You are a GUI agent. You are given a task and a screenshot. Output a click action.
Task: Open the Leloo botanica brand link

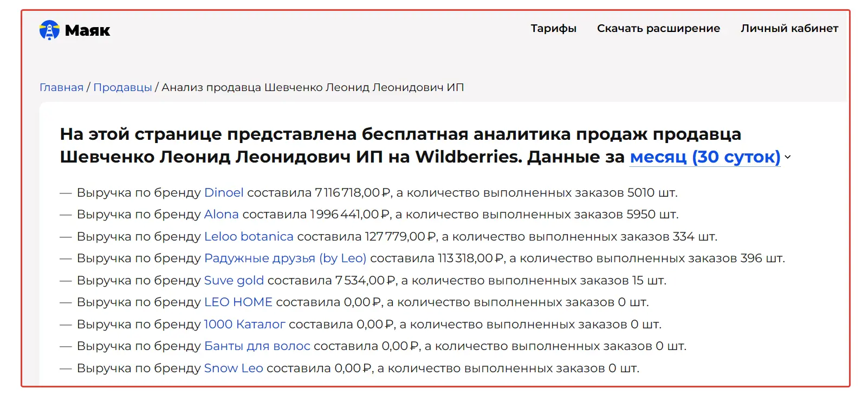pos(249,237)
